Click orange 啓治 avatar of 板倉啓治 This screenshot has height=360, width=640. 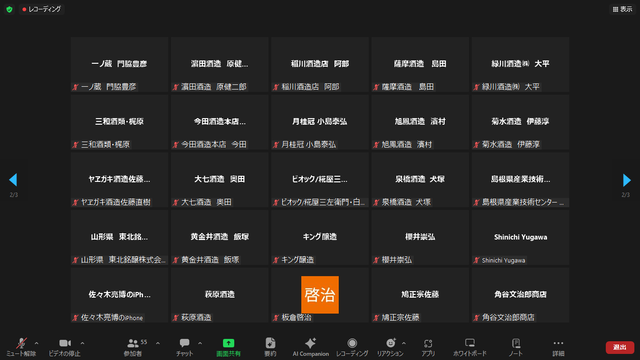(x=320, y=295)
